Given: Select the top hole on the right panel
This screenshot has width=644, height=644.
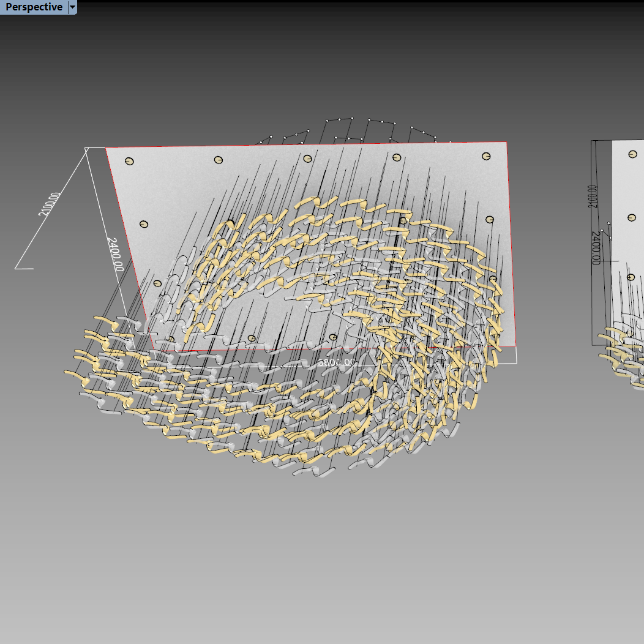Looking at the screenshot, I should 632,154.
